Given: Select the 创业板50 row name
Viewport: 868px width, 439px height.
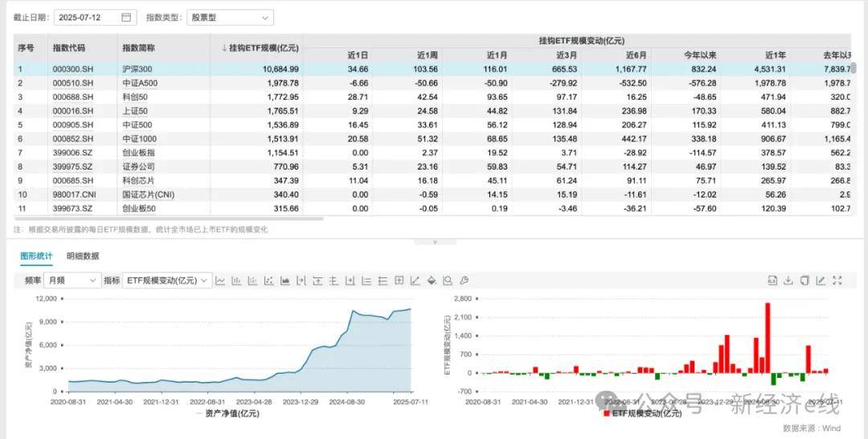Looking at the screenshot, I should pyautogui.click(x=137, y=209).
